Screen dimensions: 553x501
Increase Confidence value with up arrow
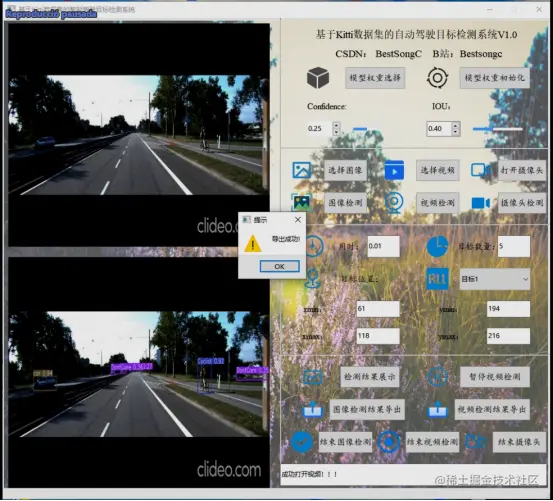336,125
